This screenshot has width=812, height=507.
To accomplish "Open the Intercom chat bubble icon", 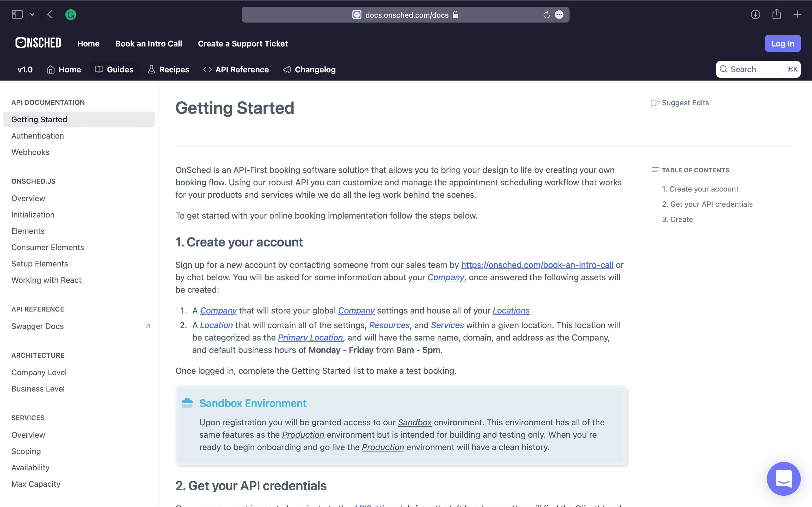I will pyautogui.click(x=784, y=479).
